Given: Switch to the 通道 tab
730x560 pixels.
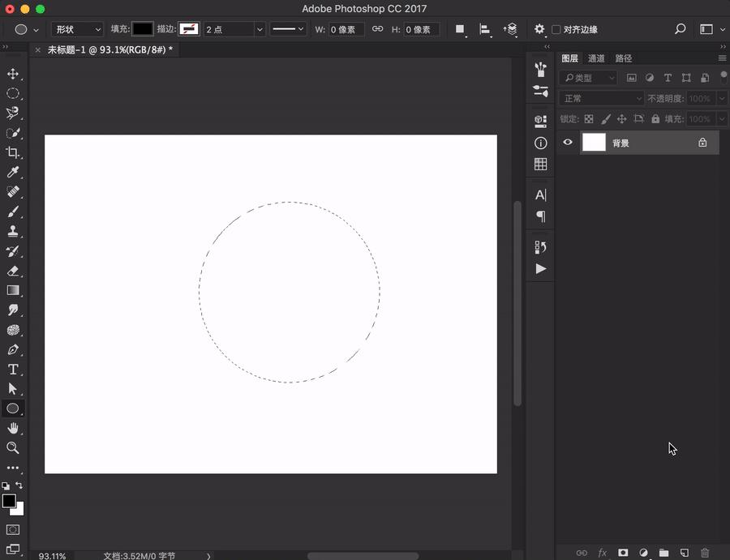Looking at the screenshot, I should [x=596, y=58].
